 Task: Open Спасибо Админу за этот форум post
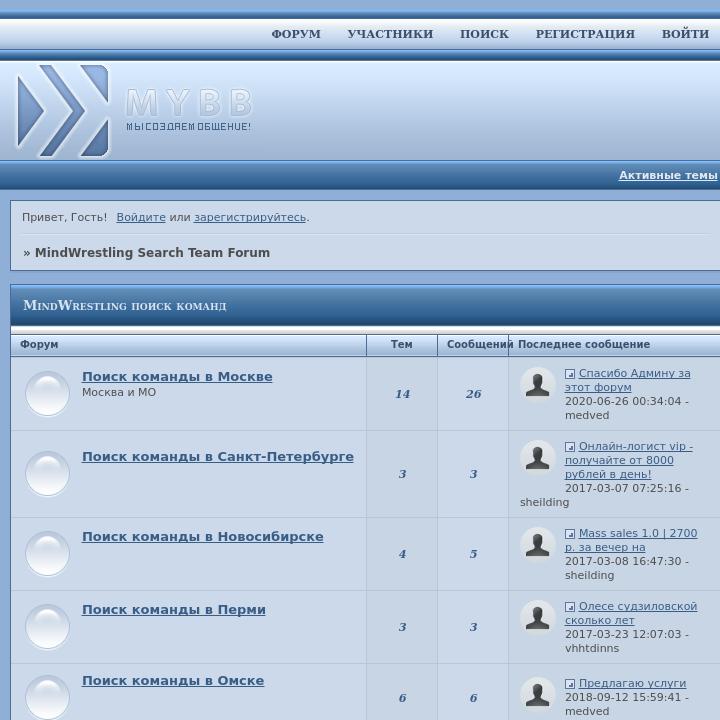coord(627,380)
